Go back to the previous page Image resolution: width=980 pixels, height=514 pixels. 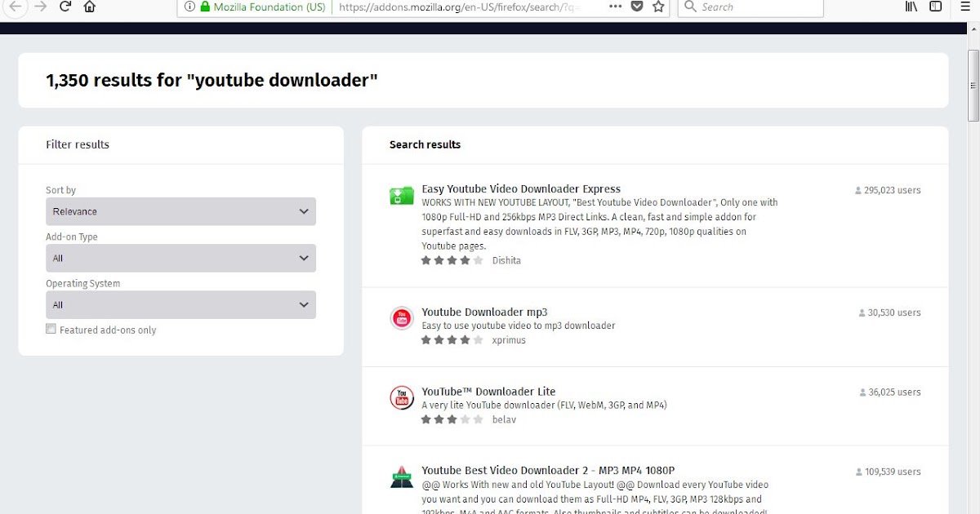point(14,7)
